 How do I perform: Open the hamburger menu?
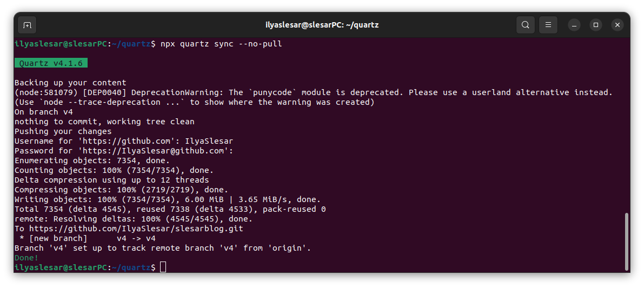tap(548, 25)
